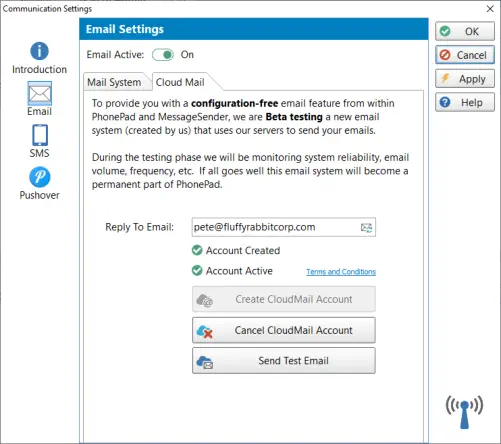Confirm settings with the OK button
This screenshot has width=501, height=444.
(465, 31)
